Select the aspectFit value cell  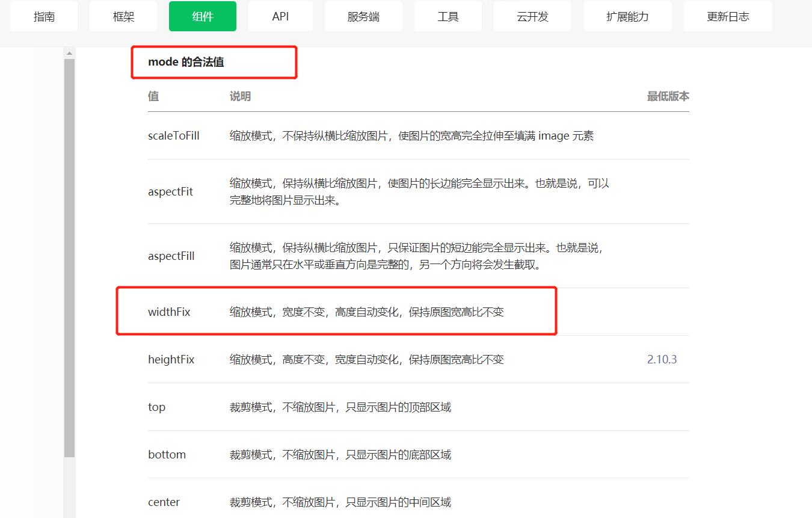(x=171, y=192)
